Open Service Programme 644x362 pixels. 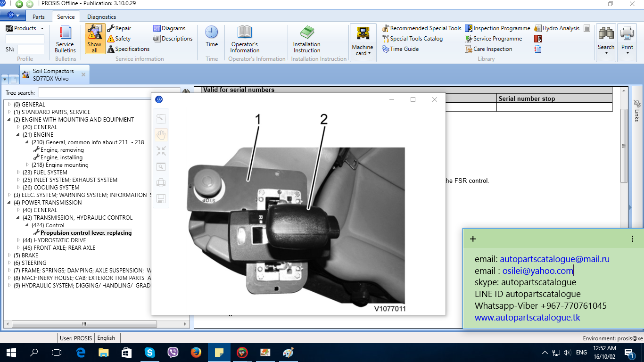pyautogui.click(x=494, y=39)
